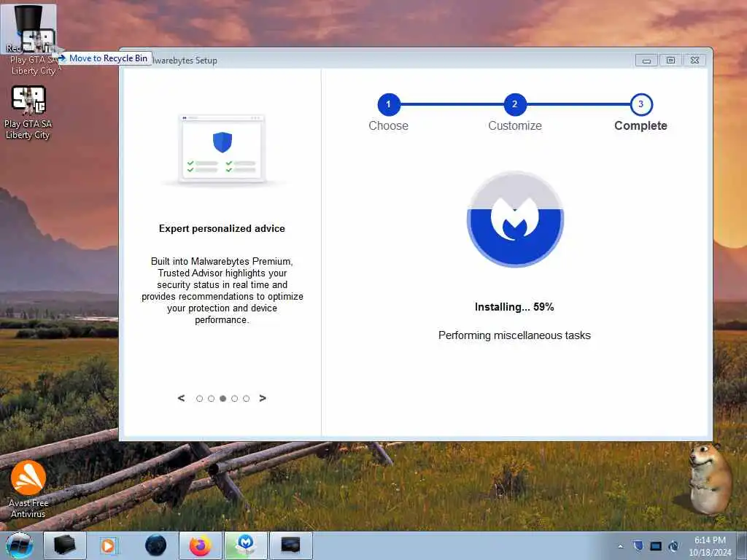The height and width of the screenshot is (560, 747).
Task: Advance carousel with right arrow
Action: (263, 398)
